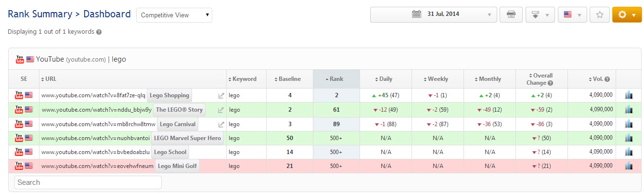
Task: Click The LEGO® Story video tag
Action: point(179,110)
